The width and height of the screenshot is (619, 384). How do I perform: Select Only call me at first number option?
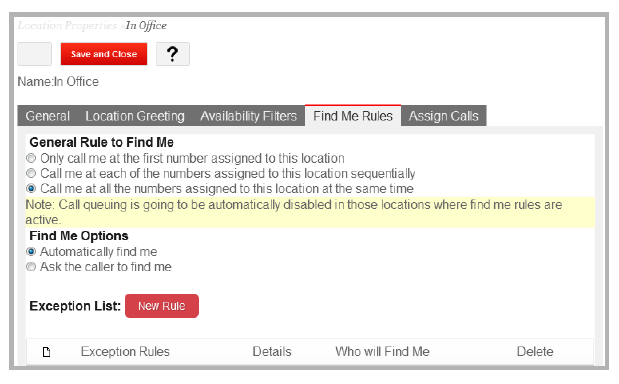[x=31, y=158]
